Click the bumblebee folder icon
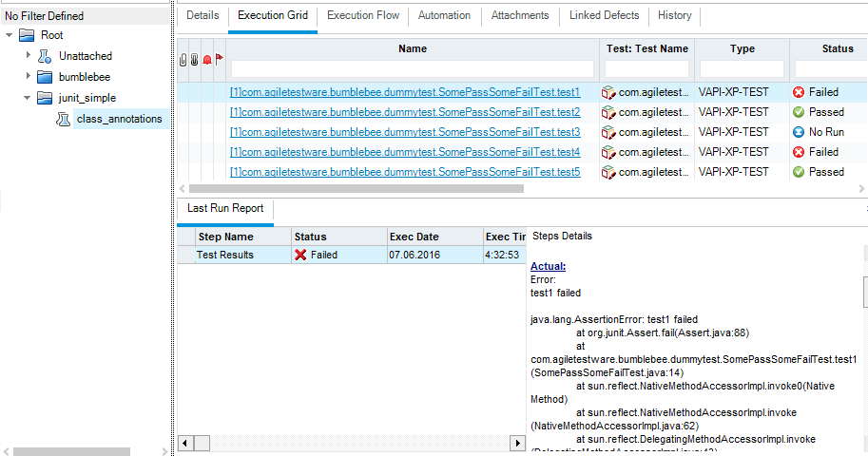The height and width of the screenshot is (456, 868). [45, 77]
